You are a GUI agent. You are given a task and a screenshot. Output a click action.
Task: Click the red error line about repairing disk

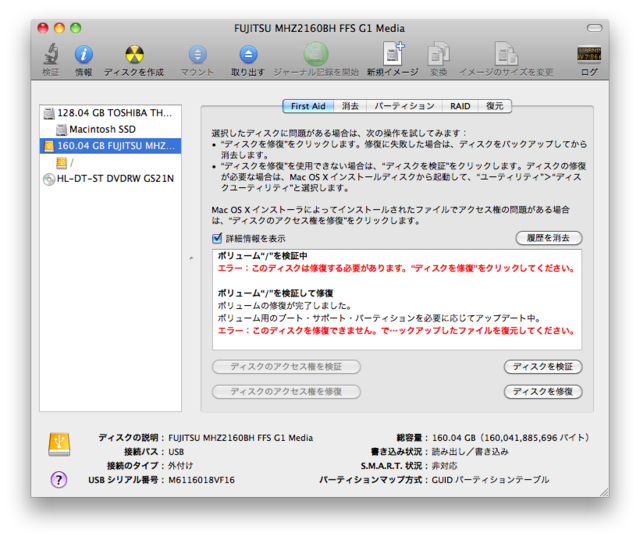point(396,268)
